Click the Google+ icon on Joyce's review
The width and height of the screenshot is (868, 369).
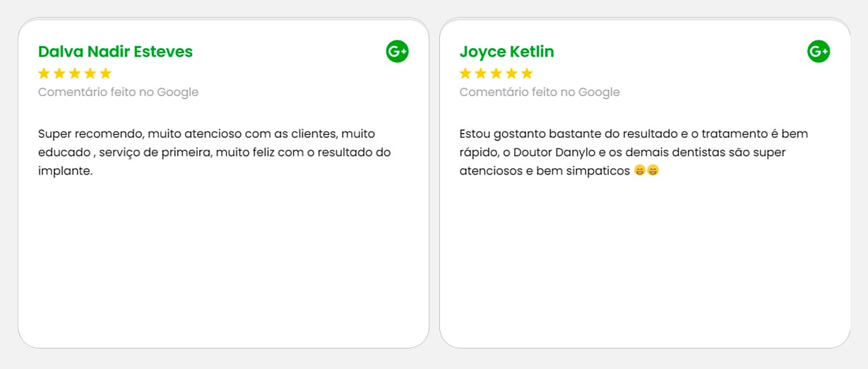point(819,52)
